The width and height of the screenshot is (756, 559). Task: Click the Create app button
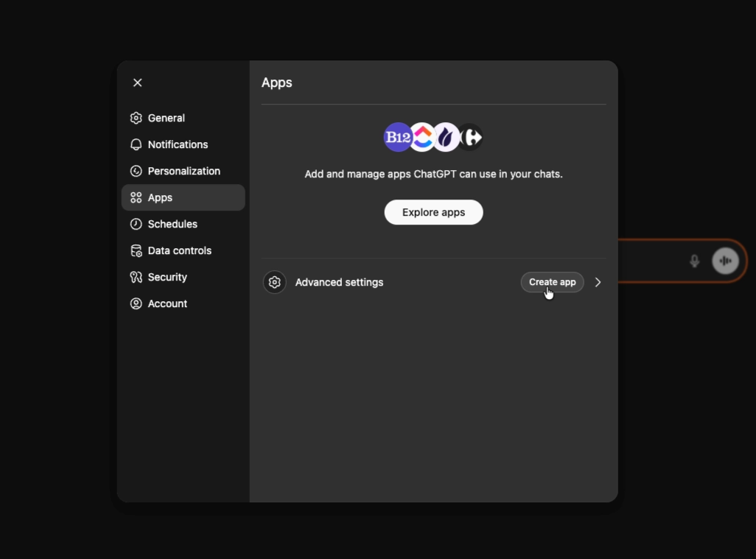552,282
